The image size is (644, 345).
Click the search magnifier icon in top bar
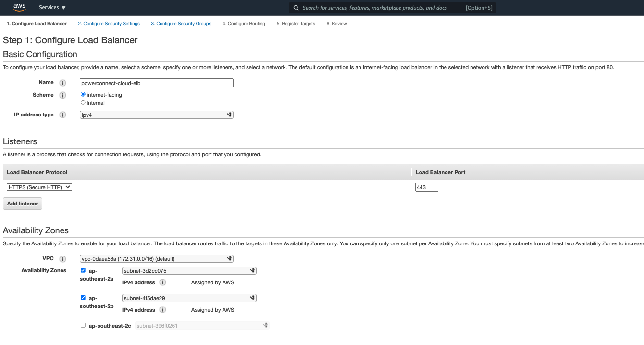pos(296,8)
